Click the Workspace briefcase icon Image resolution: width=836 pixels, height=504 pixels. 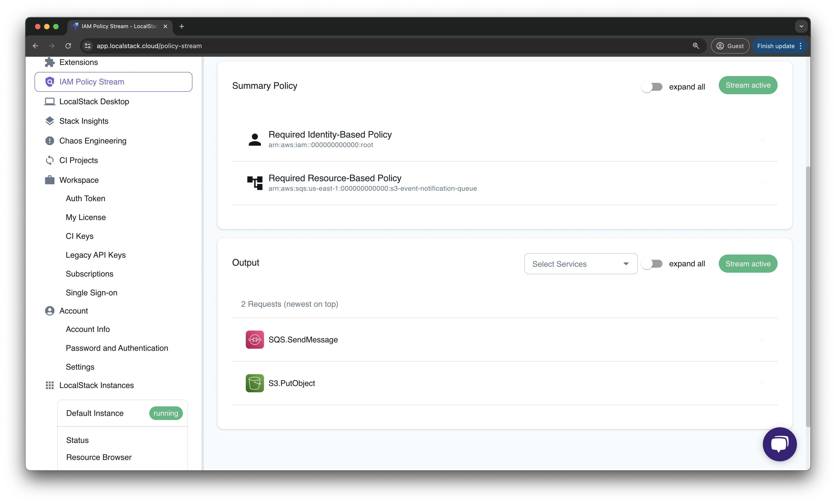50,179
